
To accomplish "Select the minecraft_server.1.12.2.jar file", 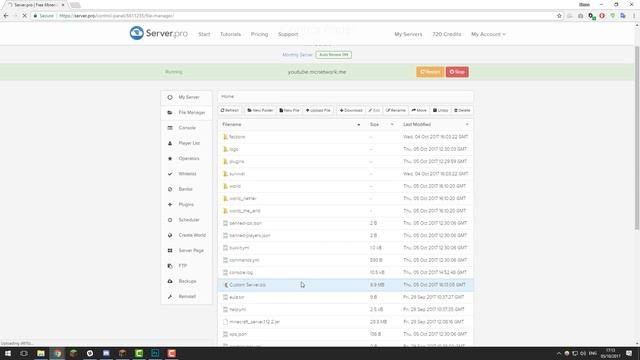I will 254,322.
